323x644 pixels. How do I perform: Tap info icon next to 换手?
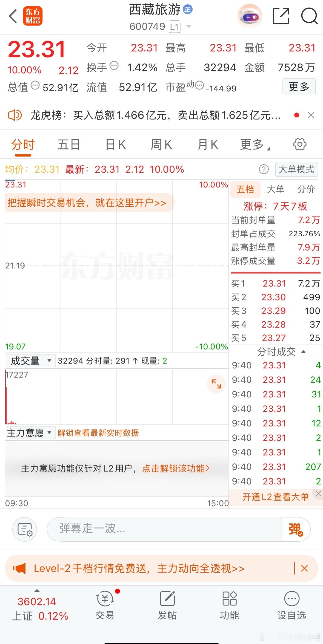click(x=114, y=66)
